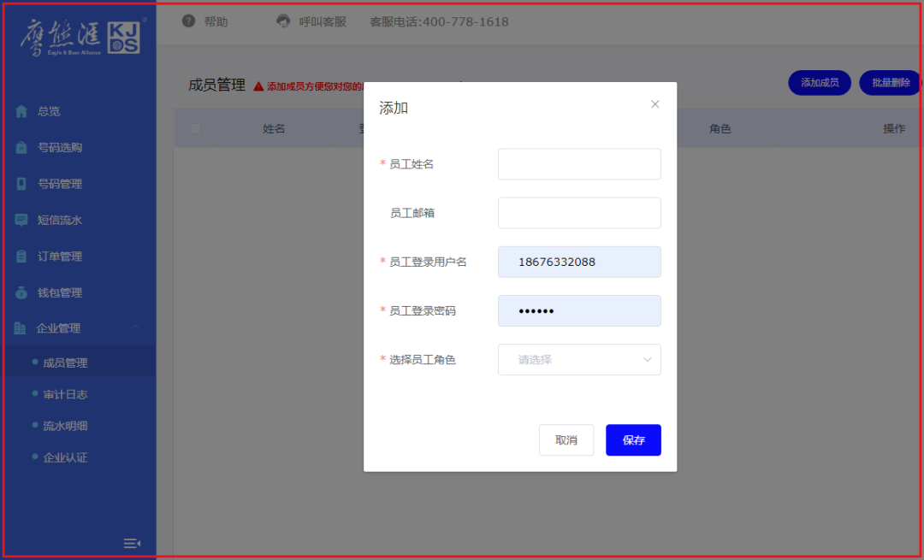Toggle the select-all checkbox in table header

tap(196, 128)
